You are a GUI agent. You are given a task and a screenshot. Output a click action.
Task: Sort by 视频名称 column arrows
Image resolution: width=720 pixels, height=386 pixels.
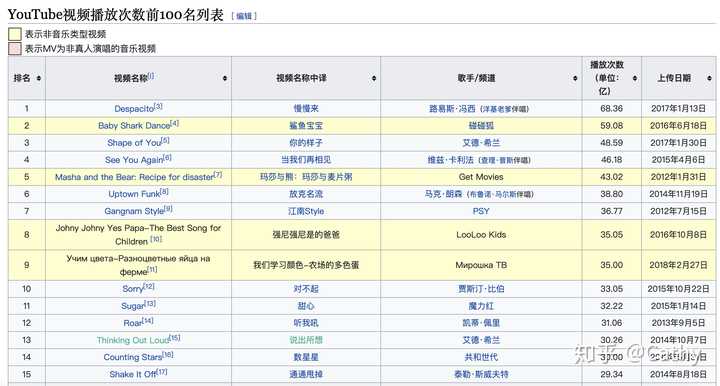[225, 78]
